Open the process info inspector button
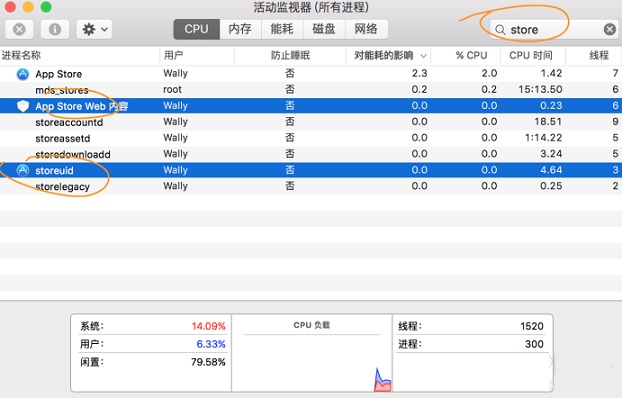622x398 pixels. tap(55, 29)
